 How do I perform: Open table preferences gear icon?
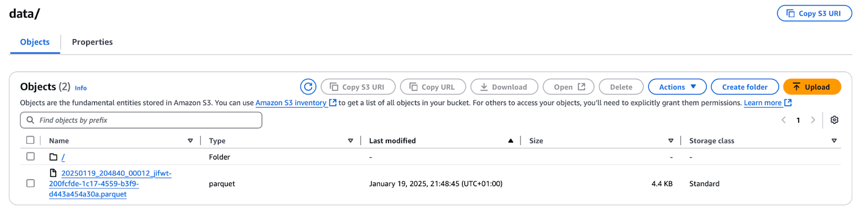pos(834,120)
